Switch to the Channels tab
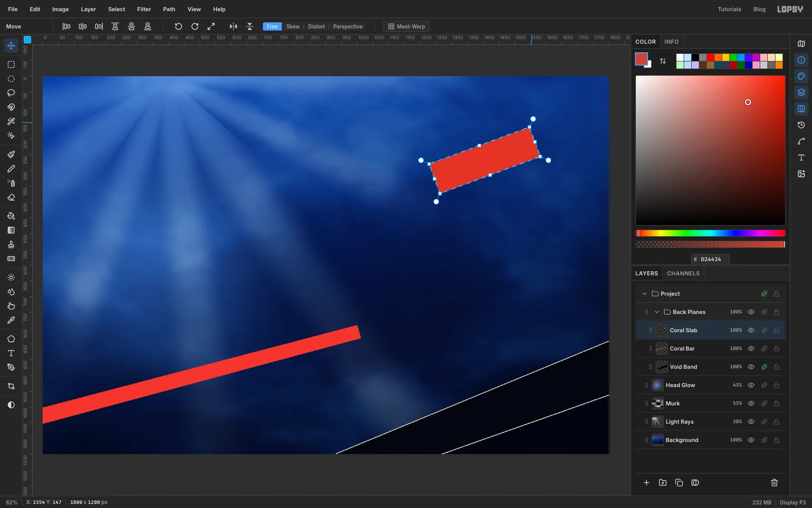This screenshot has width=812, height=508. pos(683,273)
